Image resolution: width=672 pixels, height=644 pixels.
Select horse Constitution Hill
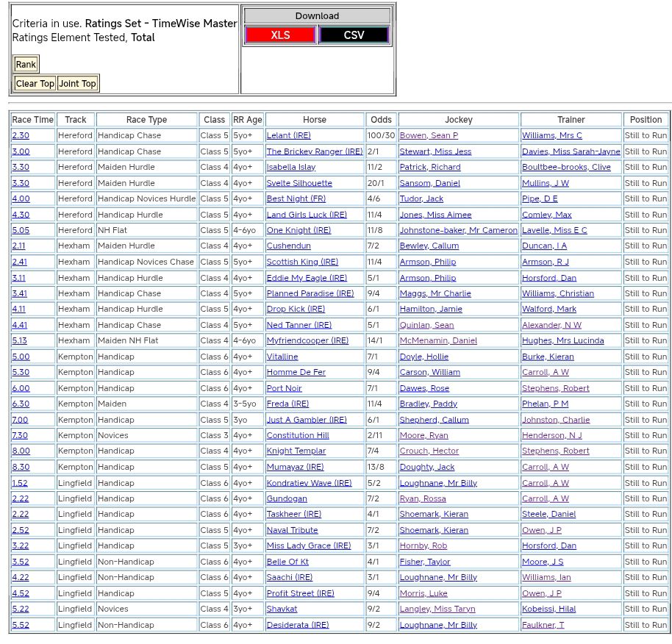click(298, 436)
